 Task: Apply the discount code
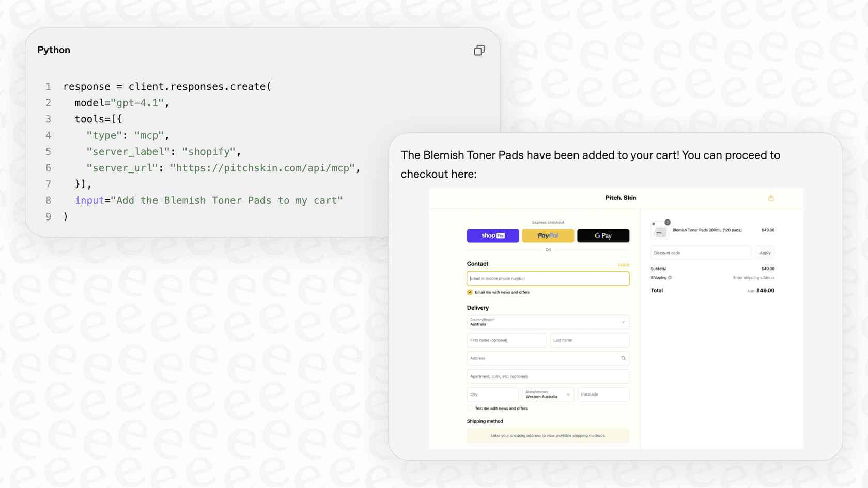[x=765, y=253]
